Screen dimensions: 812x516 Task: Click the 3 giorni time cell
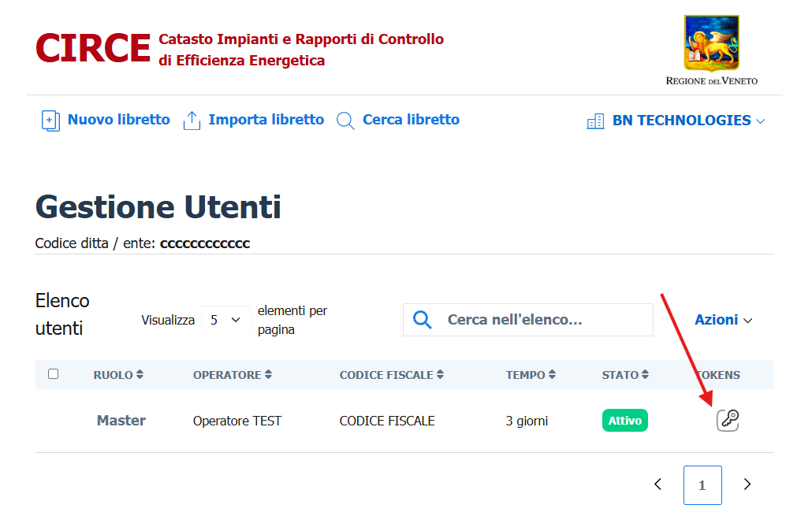tap(527, 421)
